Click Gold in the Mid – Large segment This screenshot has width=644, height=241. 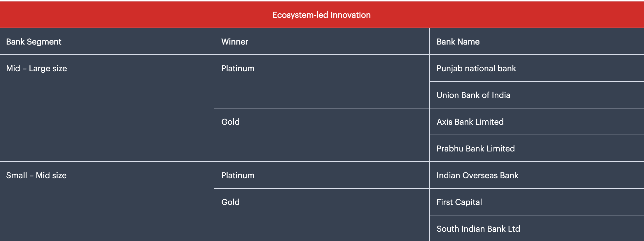(x=230, y=122)
